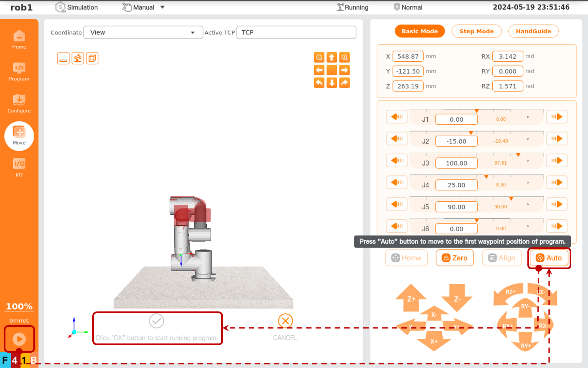
Task: Click J1 increase right arrow
Action: [556, 117]
